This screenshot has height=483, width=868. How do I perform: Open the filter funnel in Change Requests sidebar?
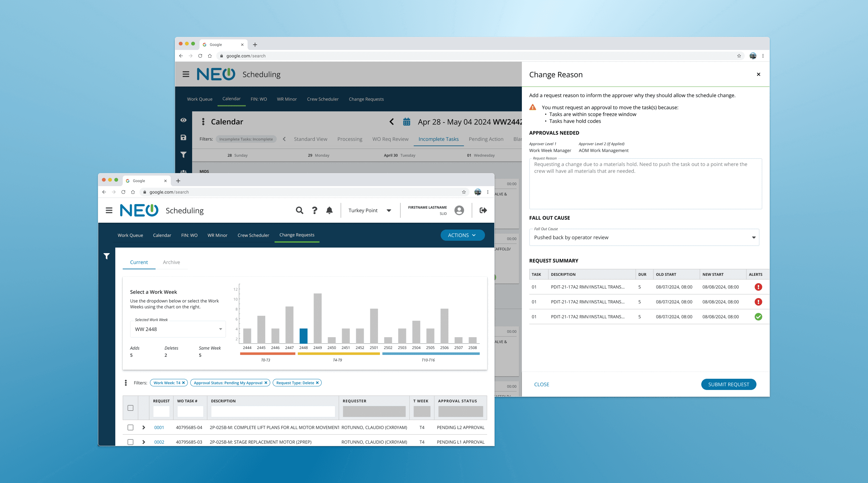click(x=107, y=256)
